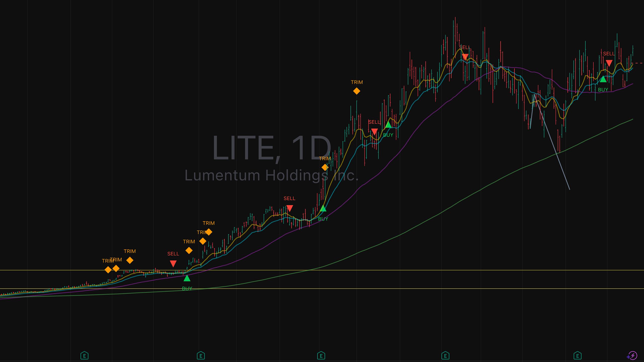Select the second SELL triangle from the left

tap(290, 208)
